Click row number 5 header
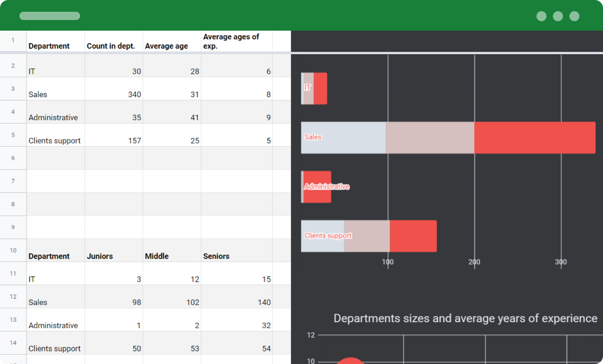 click(13, 135)
